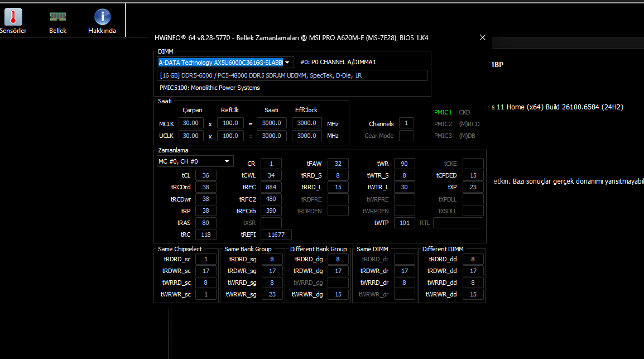Screen dimensions: 644x359
Task: Click the tRDWR_dr value 17
Action: 405,271
